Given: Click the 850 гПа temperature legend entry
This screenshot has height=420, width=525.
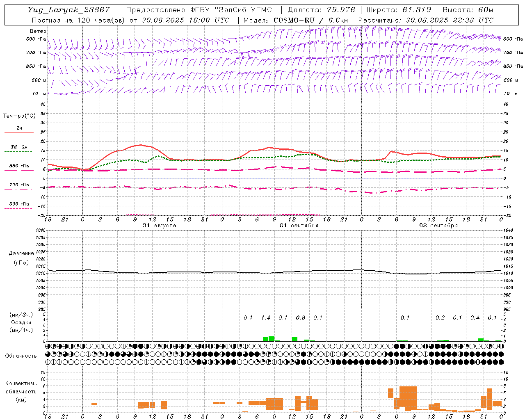Looking at the screenshot, I should point(19,166).
